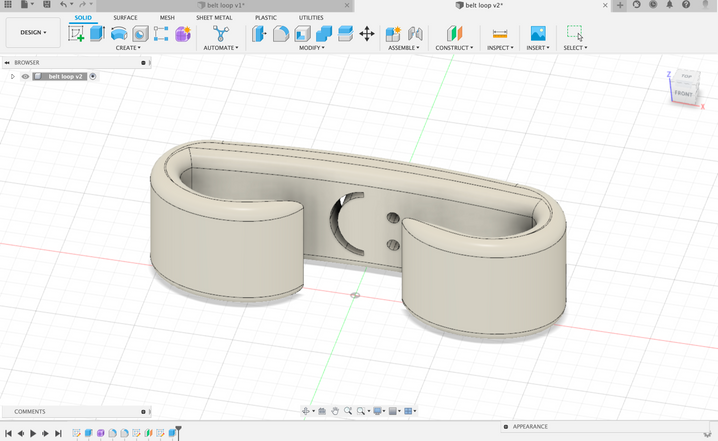Select the Press Pull modify icon
This screenshot has width=718, height=441.
tap(260, 33)
